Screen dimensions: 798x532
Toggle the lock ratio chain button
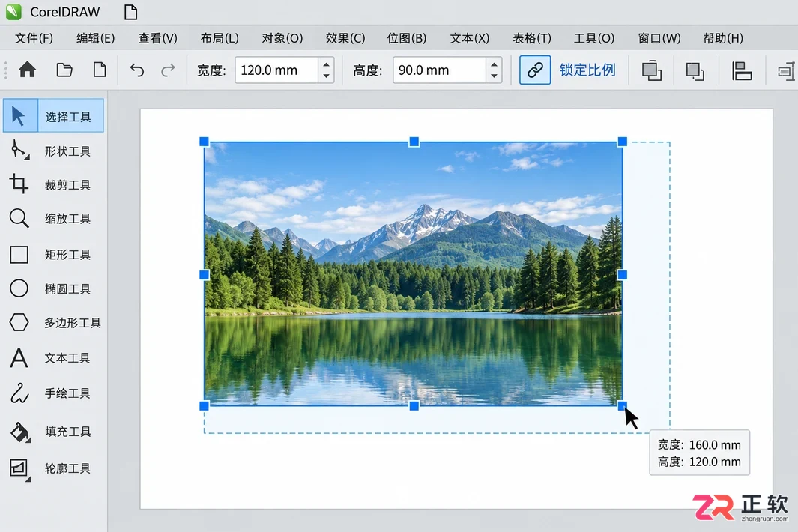point(535,70)
